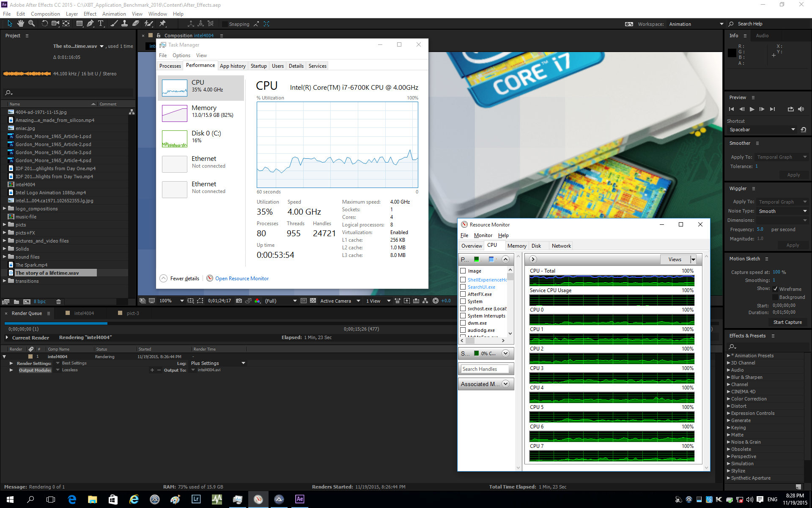812x508 pixels.
Task: Select the Puppet Pin tool
Action: 162,24
